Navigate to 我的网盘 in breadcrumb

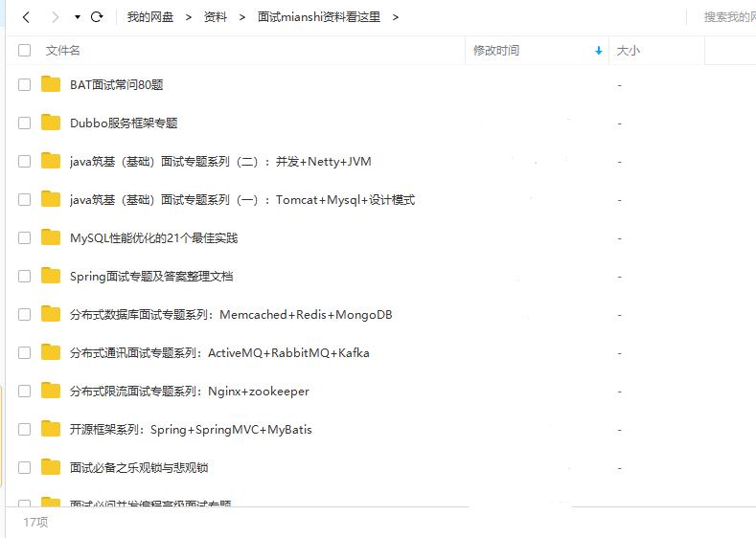(149, 17)
